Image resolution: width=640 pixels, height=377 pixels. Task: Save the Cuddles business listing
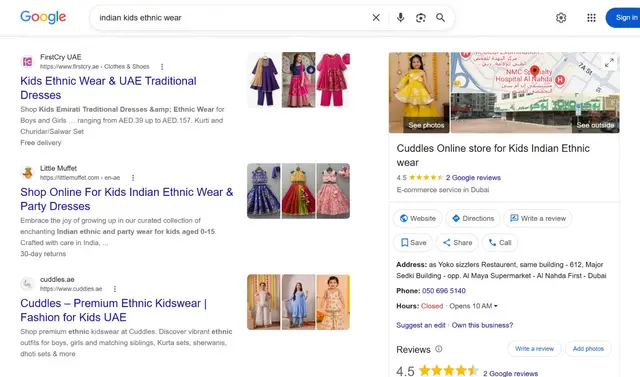tap(413, 242)
